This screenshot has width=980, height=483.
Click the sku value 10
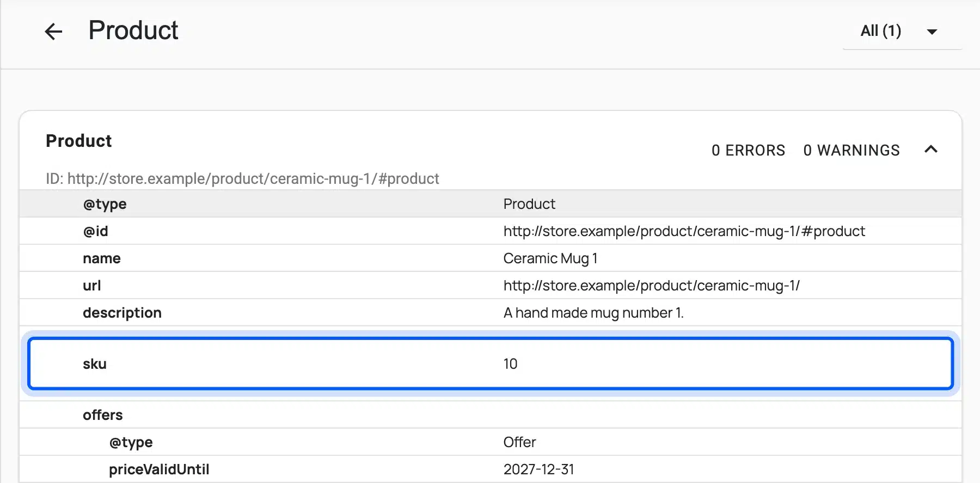pos(510,364)
